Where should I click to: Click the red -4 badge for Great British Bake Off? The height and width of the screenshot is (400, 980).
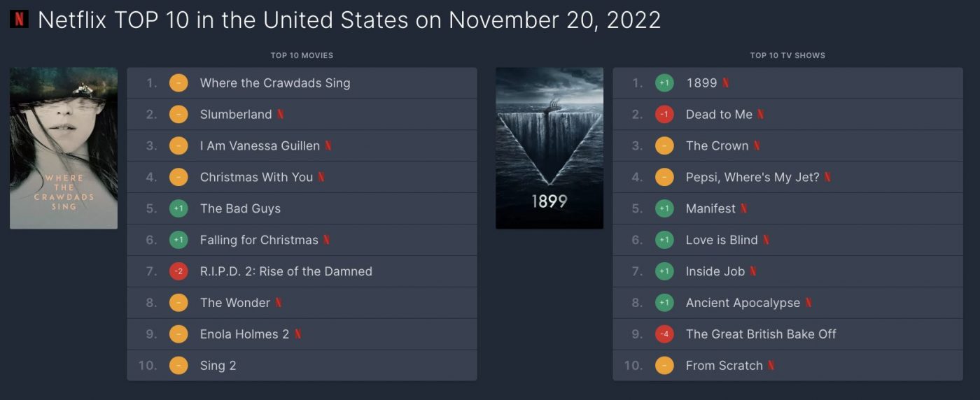(x=664, y=334)
